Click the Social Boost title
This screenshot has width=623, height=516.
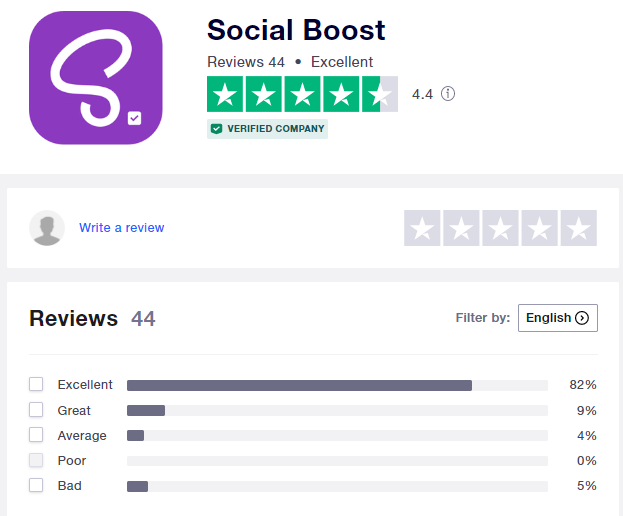click(x=296, y=30)
